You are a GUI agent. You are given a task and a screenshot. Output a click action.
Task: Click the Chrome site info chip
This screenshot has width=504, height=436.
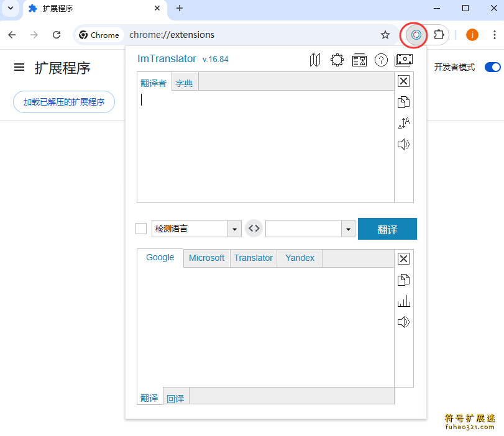pos(99,35)
